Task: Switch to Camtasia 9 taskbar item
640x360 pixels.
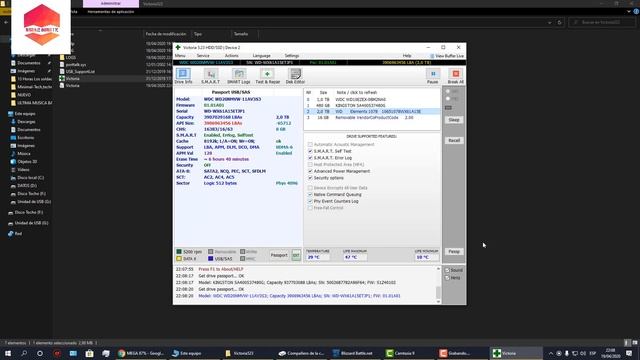Action: coord(410,353)
